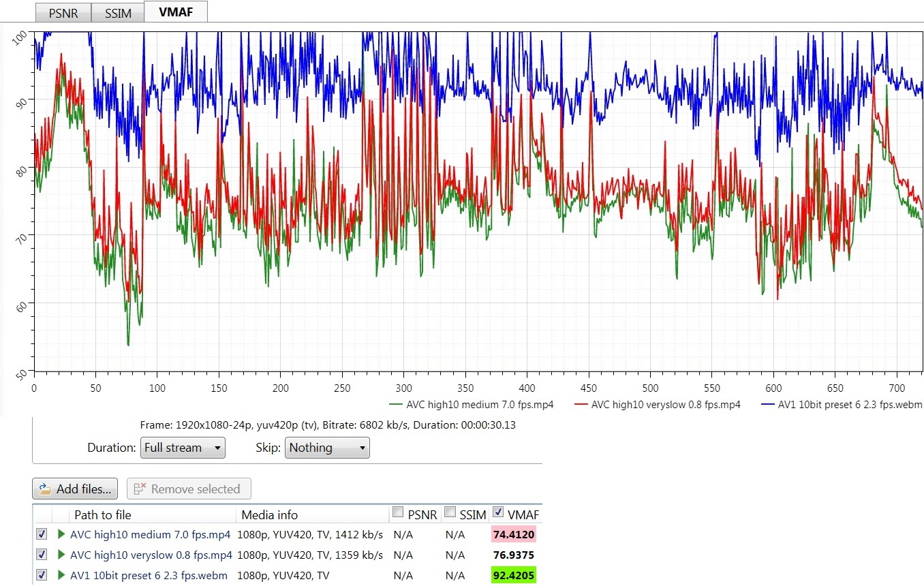Uncheck the AV1 10bit preset file checkbox

(42, 575)
